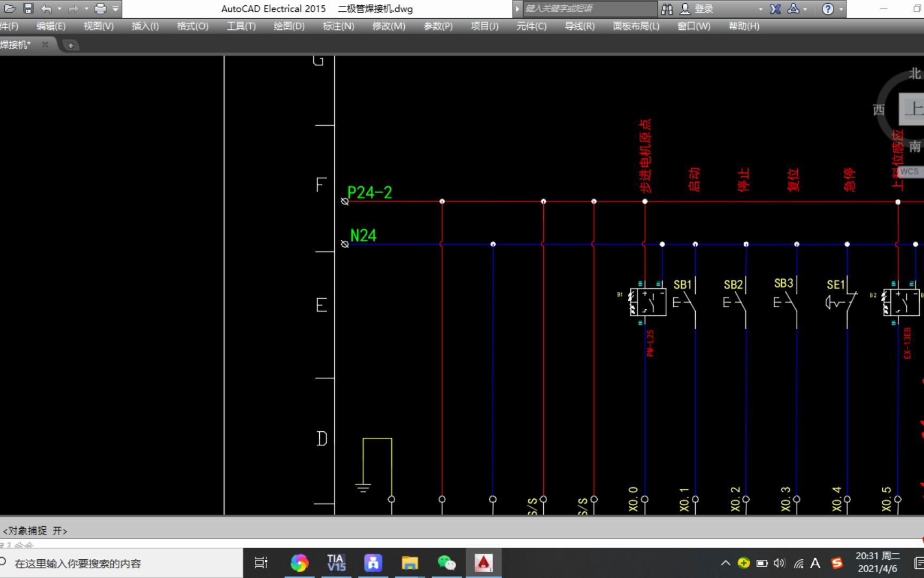Click the binoculars search icon
Image resolution: width=924 pixels, height=578 pixels.
pos(667,9)
